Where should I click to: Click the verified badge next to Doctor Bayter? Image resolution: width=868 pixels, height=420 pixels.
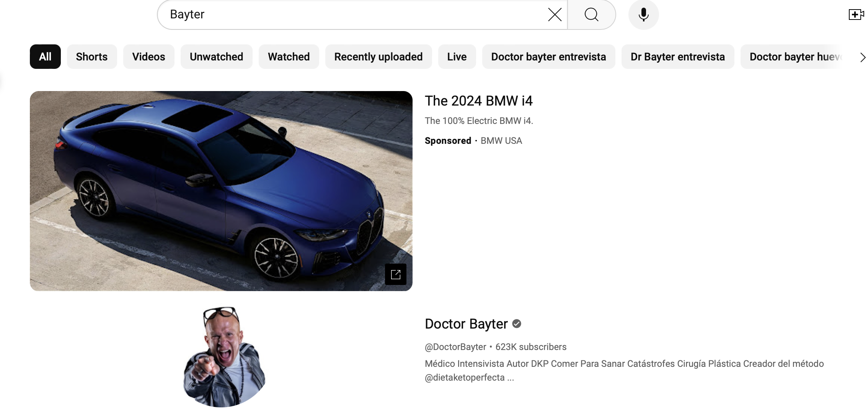coord(517,324)
